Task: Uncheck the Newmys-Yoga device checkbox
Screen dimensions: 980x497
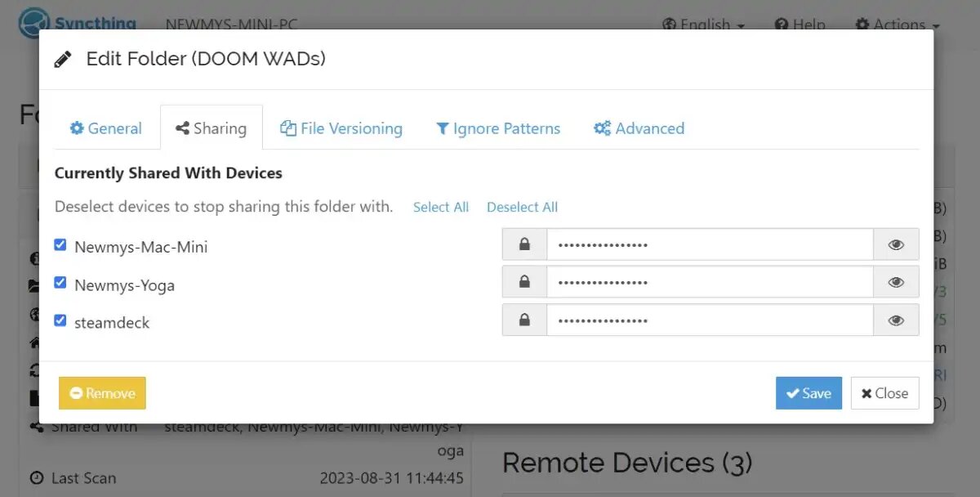Action: (x=60, y=283)
